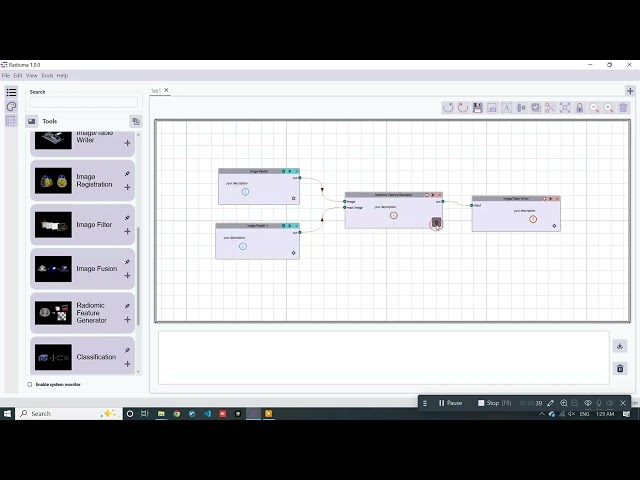Open settings gear on Image Reader node
The height and width of the screenshot is (480, 640).
click(293, 198)
